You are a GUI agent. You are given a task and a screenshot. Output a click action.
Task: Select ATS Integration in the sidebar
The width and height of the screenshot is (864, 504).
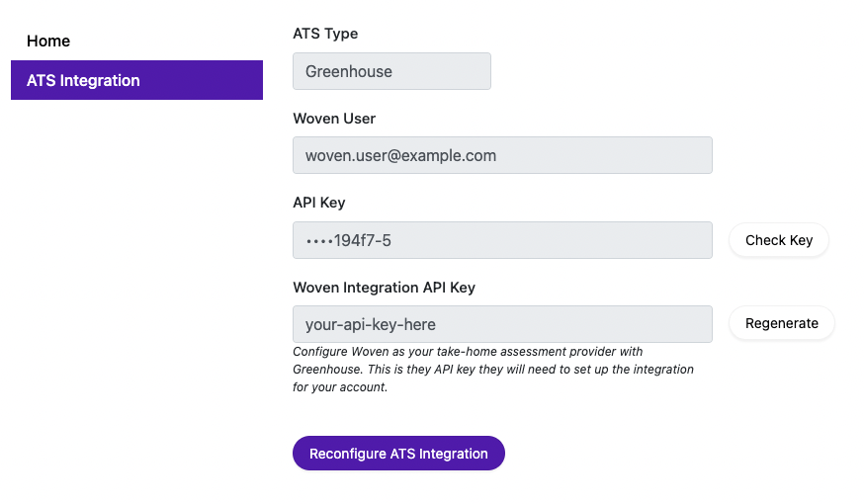[x=136, y=80]
